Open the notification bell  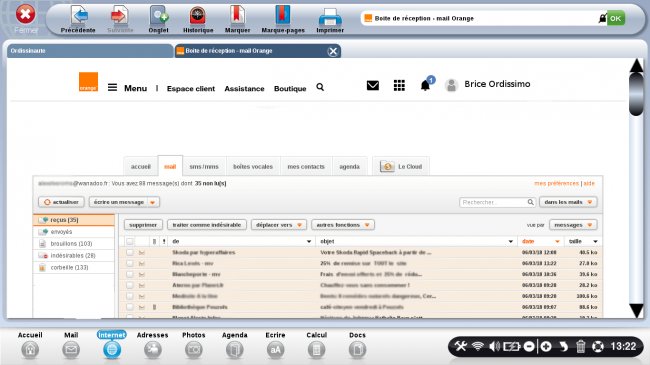[426, 85]
